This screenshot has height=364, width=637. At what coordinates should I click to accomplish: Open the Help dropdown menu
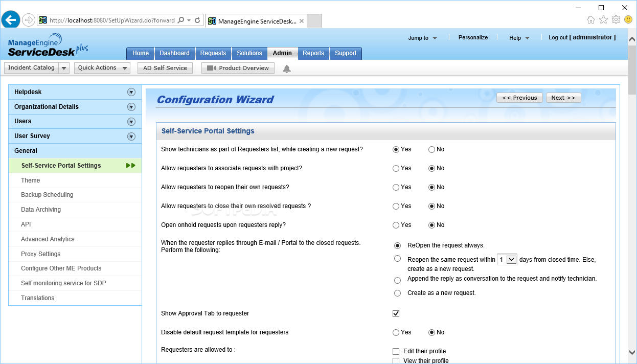[519, 38]
